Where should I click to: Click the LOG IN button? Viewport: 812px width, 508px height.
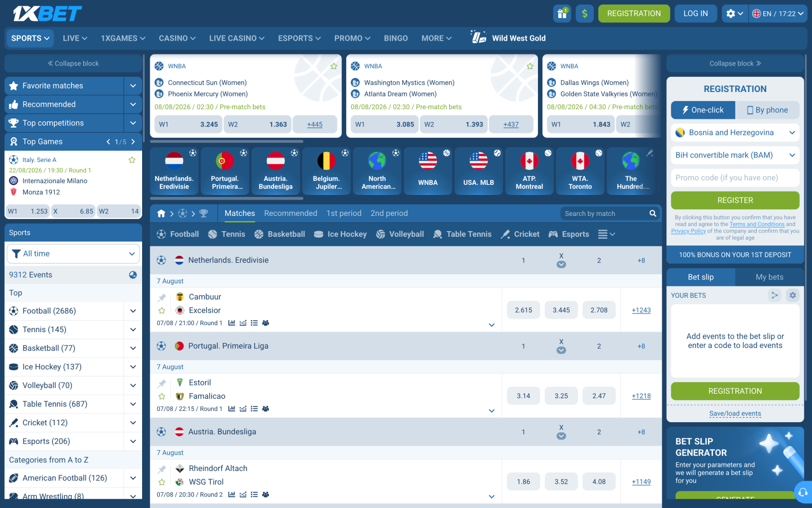click(695, 14)
